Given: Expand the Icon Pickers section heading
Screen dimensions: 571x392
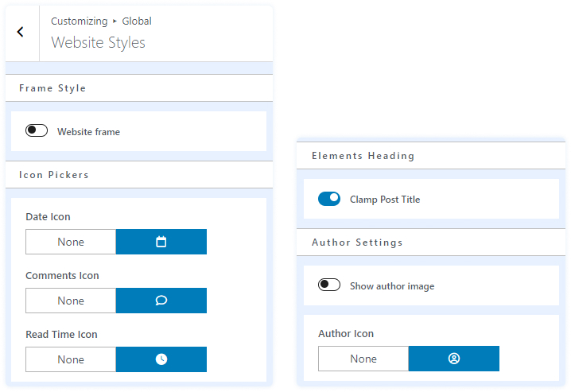Looking at the screenshot, I should [x=54, y=175].
